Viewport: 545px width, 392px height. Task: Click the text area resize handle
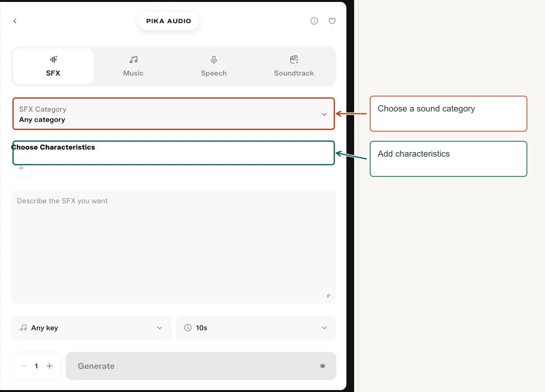[329, 296]
